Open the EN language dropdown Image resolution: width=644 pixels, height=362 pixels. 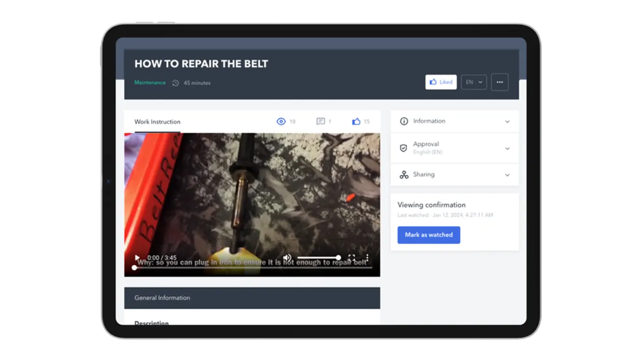[474, 82]
